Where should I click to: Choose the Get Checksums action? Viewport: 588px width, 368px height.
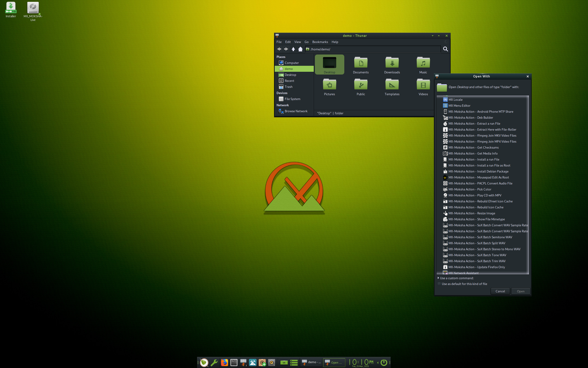click(483, 147)
